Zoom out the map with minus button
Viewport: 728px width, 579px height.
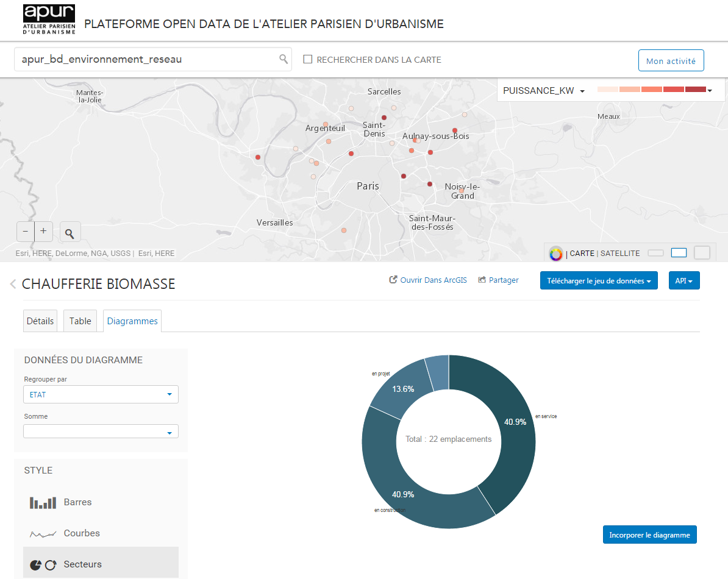26,232
